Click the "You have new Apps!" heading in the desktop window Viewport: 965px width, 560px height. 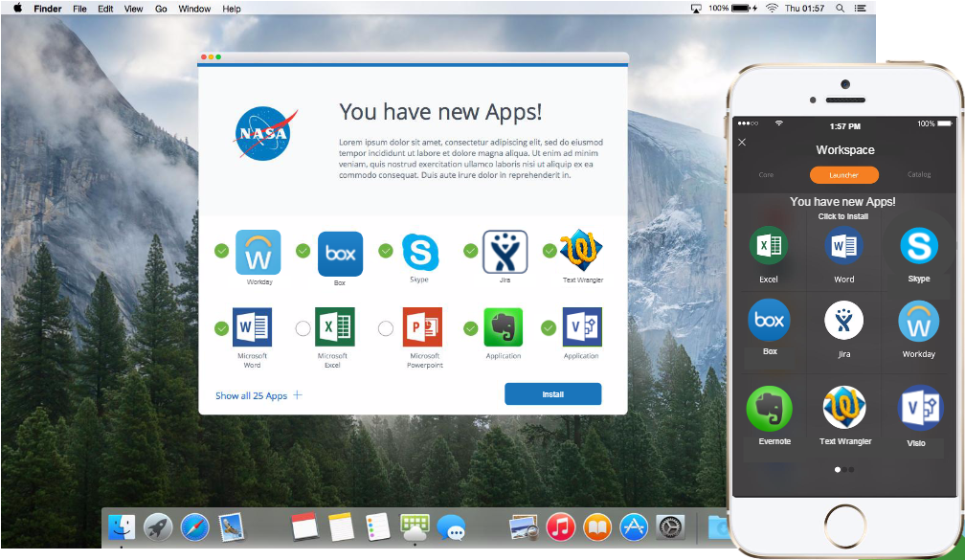pyautogui.click(x=440, y=112)
